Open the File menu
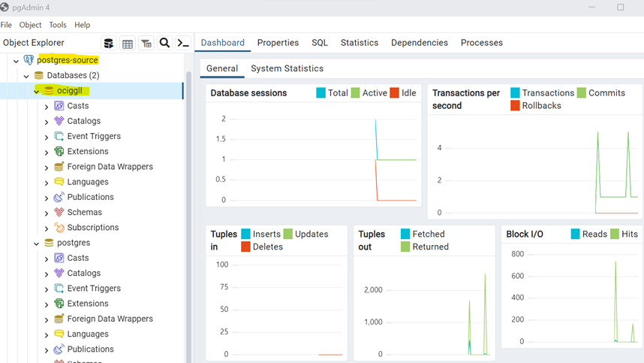Image resolution: width=644 pixels, height=363 pixels. point(6,25)
